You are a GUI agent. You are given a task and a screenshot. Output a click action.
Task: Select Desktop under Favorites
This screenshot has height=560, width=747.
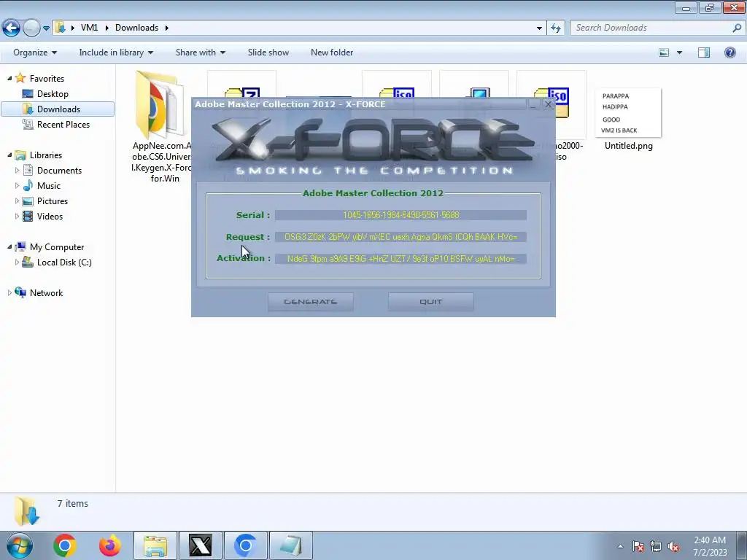click(53, 94)
